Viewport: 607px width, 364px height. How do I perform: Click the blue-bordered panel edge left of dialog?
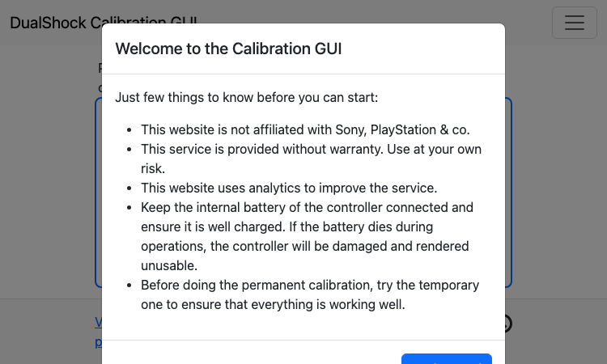click(98, 193)
